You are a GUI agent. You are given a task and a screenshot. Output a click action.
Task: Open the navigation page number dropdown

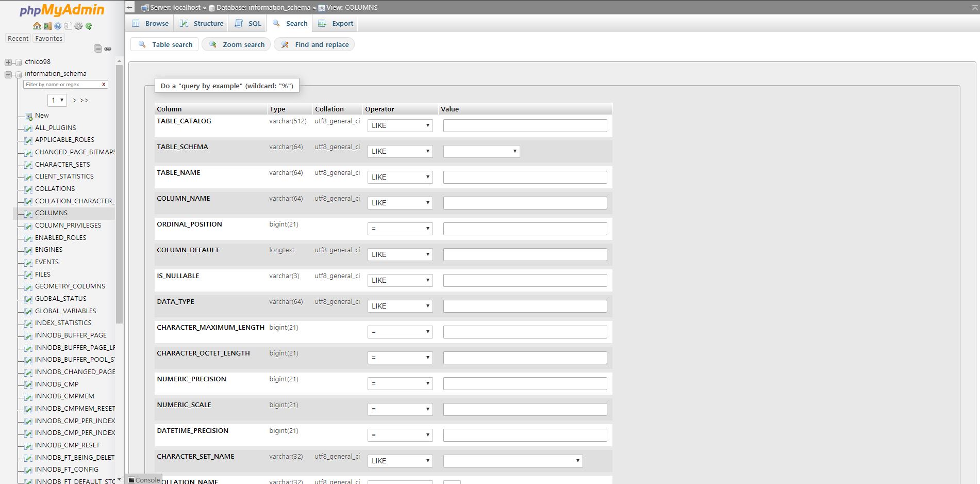(57, 100)
